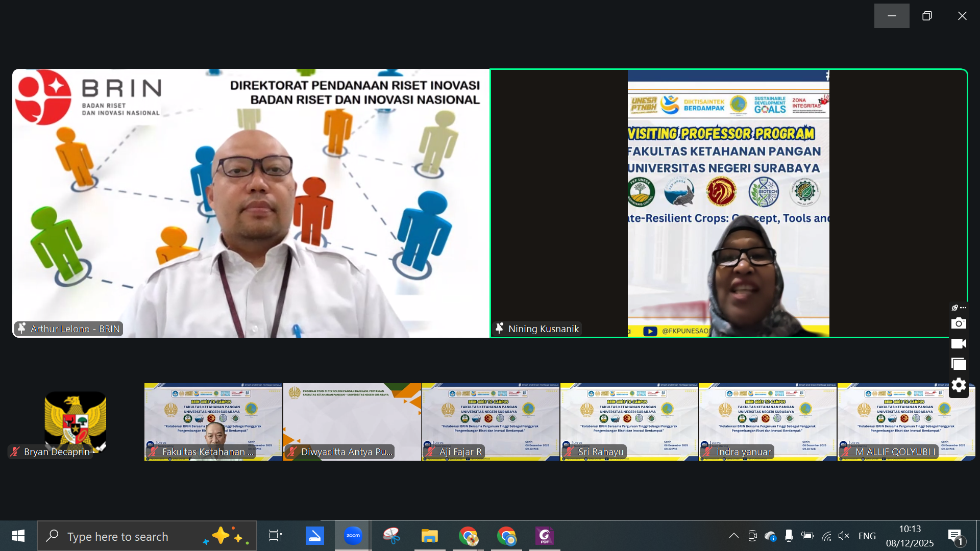Expand hidden system tray icons chevron
This screenshot has width=980, height=551.
(733, 536)
